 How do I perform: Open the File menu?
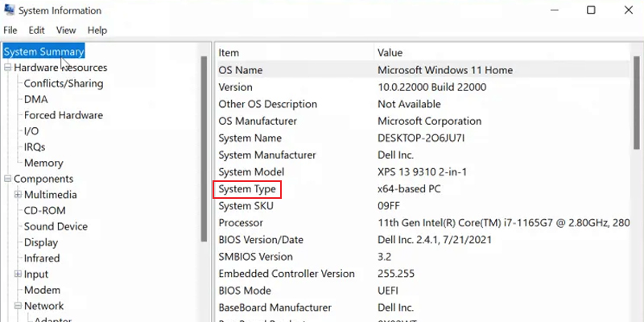10,31
